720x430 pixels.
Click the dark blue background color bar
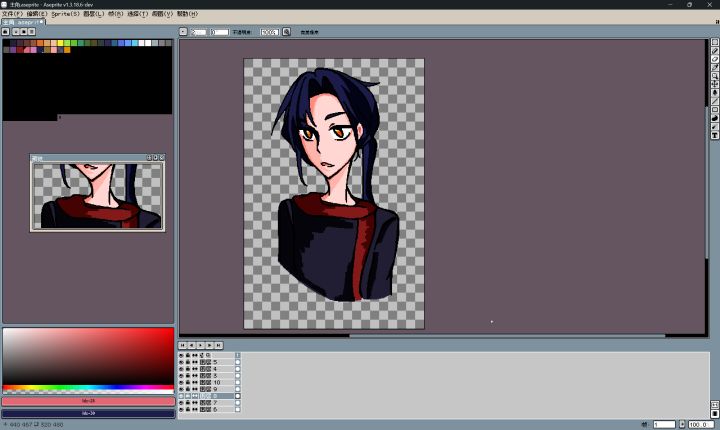pyautogui.click(x=89, y=413)
